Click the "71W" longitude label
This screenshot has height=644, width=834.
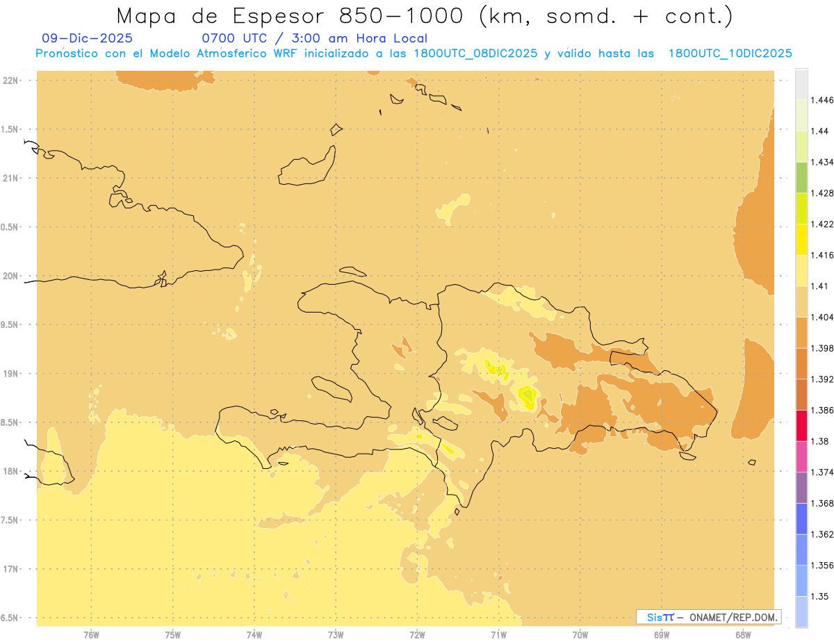pyautogui.click(x=498, y=635)
